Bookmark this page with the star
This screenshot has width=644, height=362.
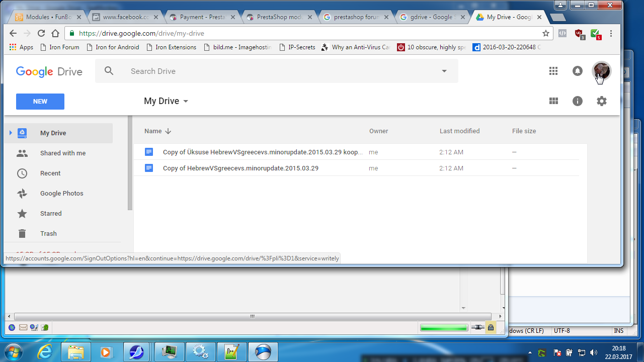click(546, 33)
